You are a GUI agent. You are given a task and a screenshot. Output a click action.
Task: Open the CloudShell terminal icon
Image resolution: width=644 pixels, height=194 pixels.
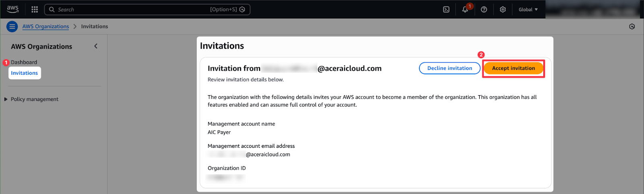point(446,9)
